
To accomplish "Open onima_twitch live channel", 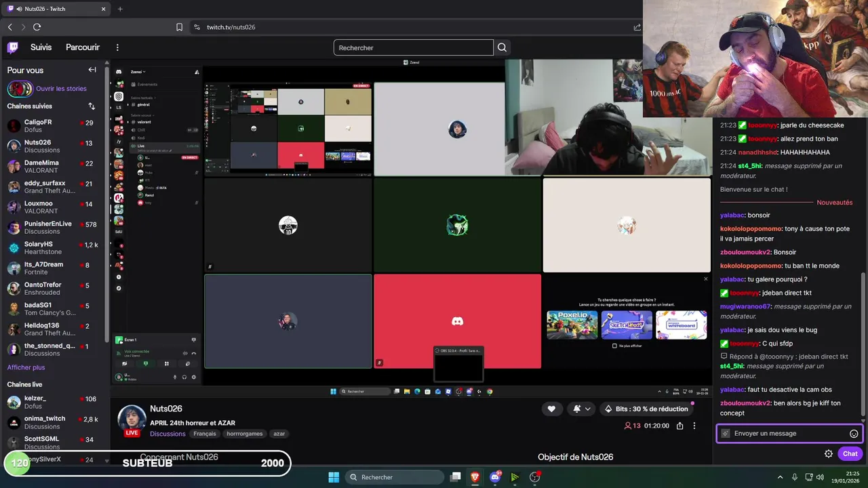I will coord(53,423).
